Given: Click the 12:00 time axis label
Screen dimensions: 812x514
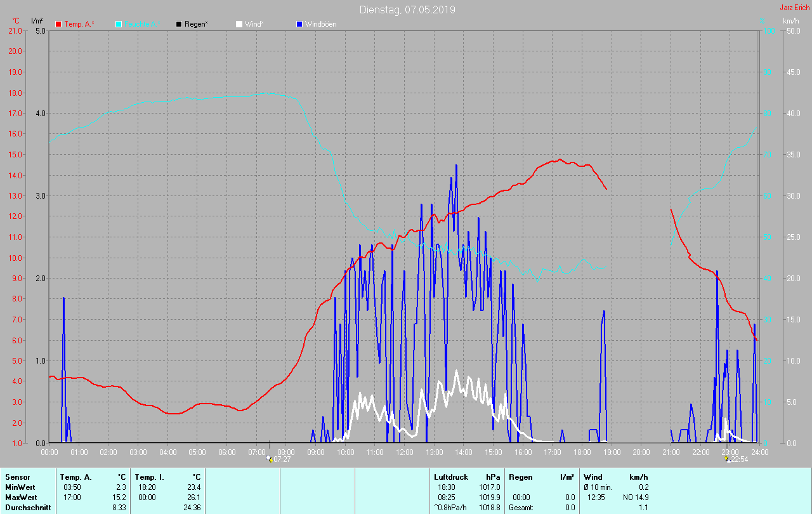Looking at the screenshot, I should point(404,452).
